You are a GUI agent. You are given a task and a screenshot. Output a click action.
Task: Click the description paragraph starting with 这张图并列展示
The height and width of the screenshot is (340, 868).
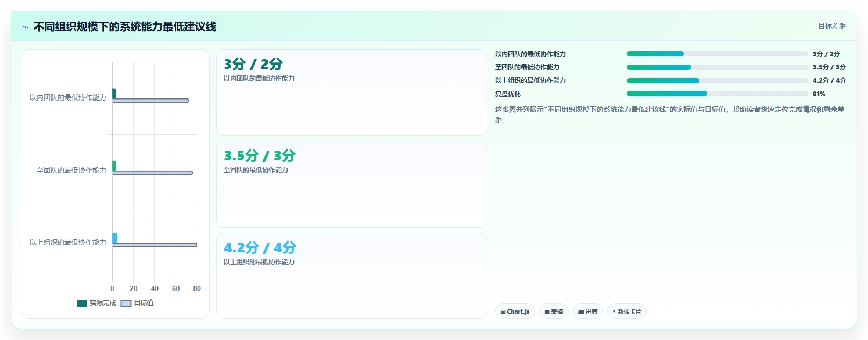point(670,115)
